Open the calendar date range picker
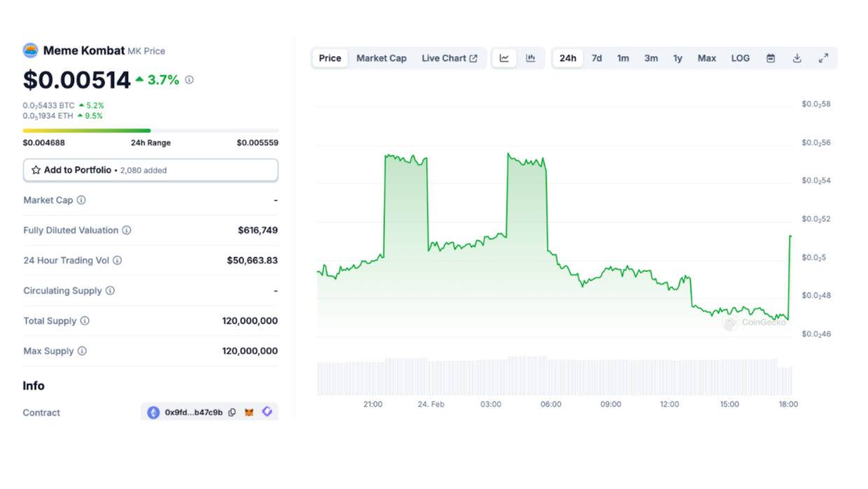The height and width of the screenshot is (489, 868). [x=771, y=58]
